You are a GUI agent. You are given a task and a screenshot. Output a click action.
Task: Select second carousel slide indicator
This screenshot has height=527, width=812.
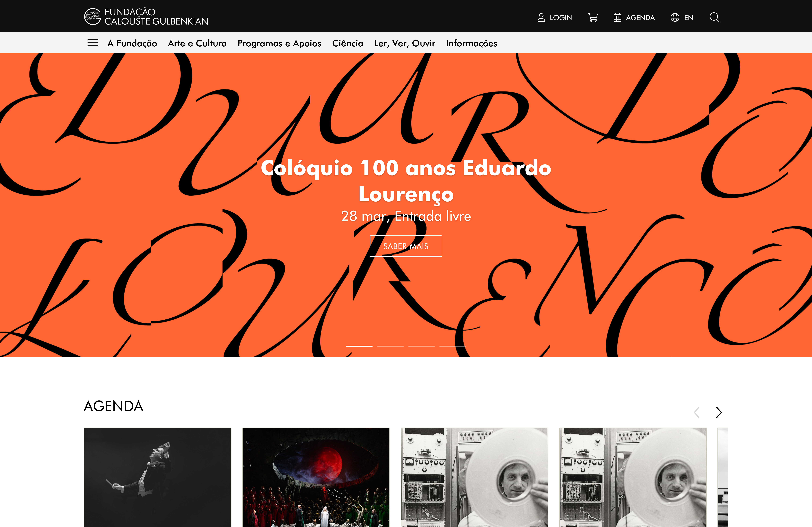click(390, 346)
